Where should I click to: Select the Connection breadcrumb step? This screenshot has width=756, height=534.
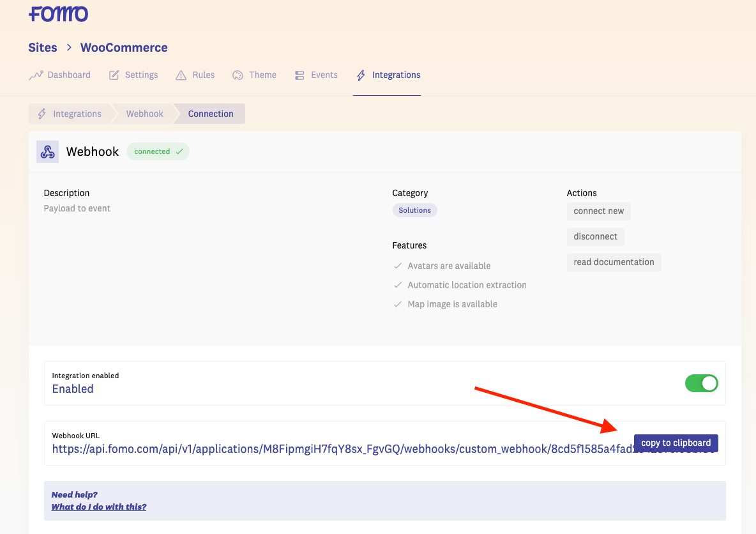211,114
